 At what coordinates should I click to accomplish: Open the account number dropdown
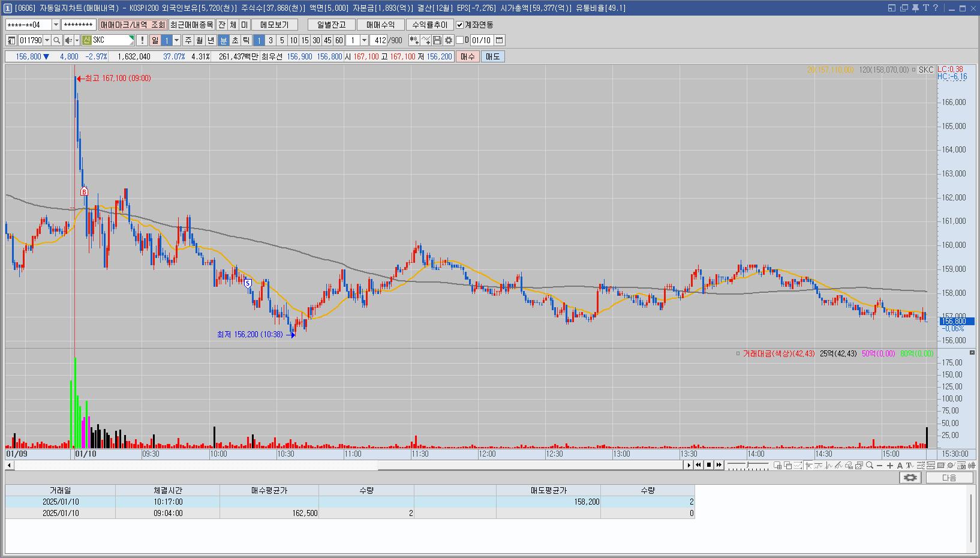(x=56, y=25)
